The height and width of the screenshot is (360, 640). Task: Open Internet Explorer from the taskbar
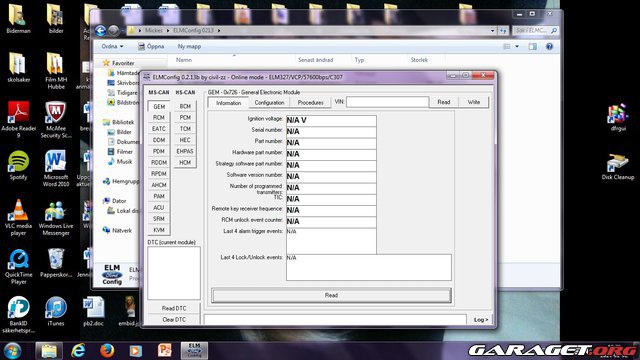[78, 351]
